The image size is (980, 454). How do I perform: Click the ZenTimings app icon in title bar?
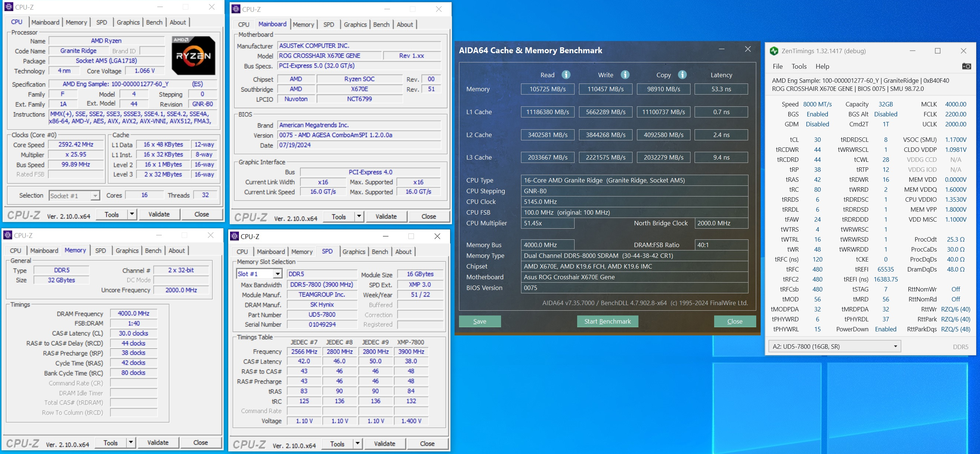774,51
